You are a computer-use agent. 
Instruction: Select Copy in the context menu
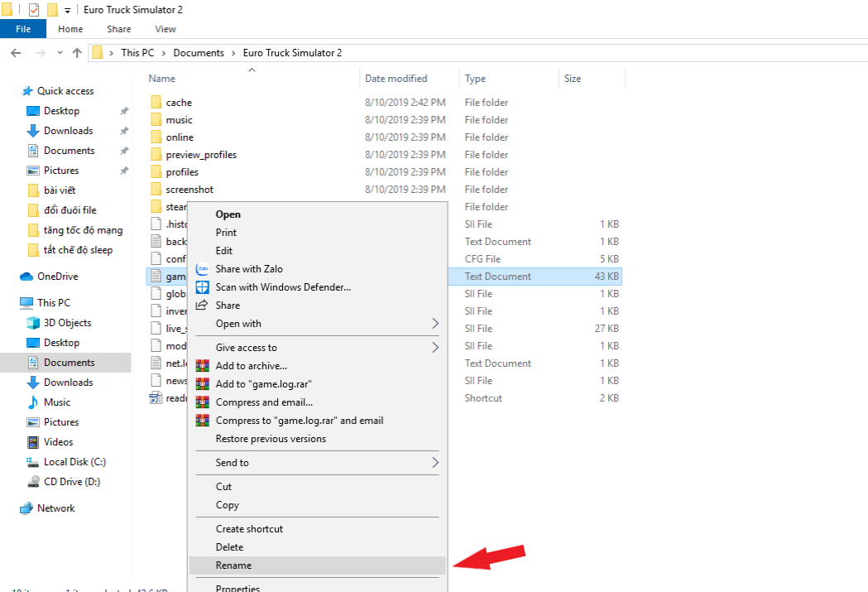coord(227,504)
